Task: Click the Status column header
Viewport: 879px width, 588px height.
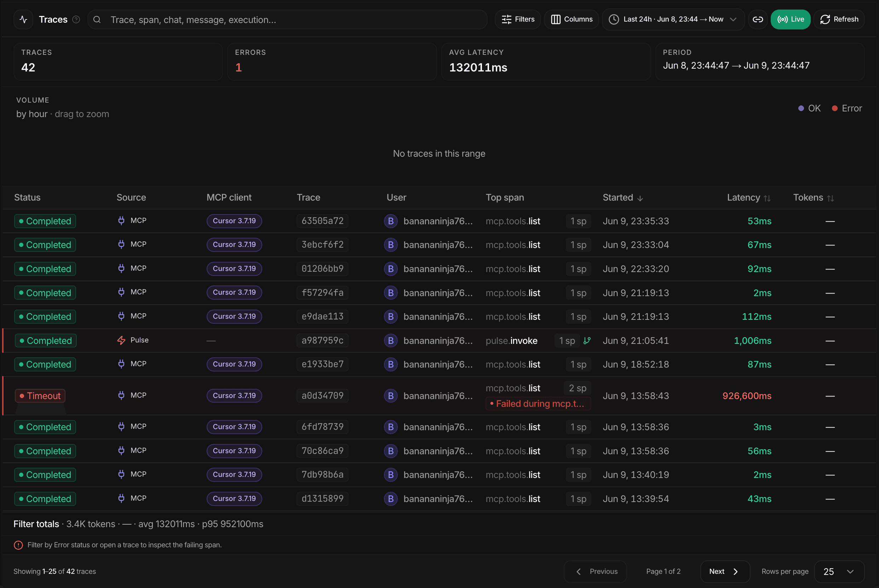Action: 27,198
